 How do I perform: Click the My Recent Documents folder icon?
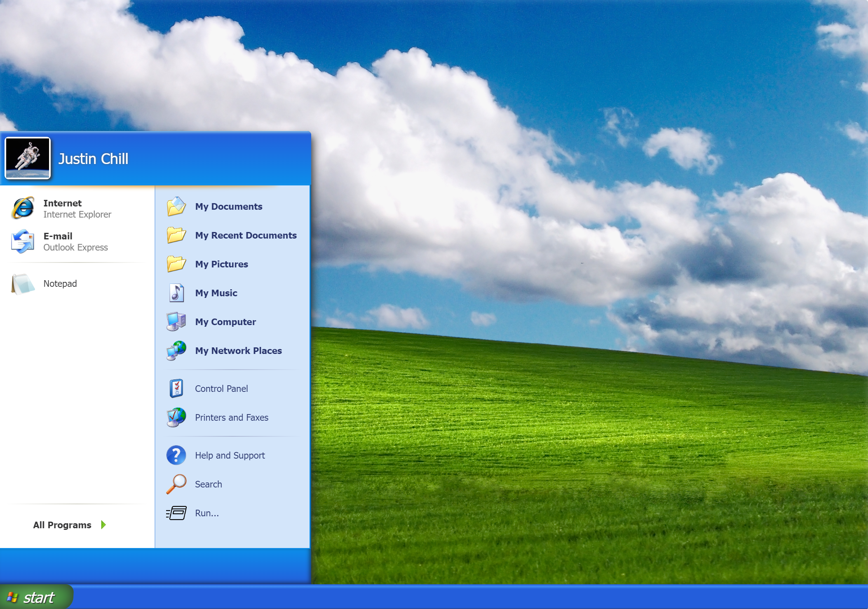tap(176, 235)
